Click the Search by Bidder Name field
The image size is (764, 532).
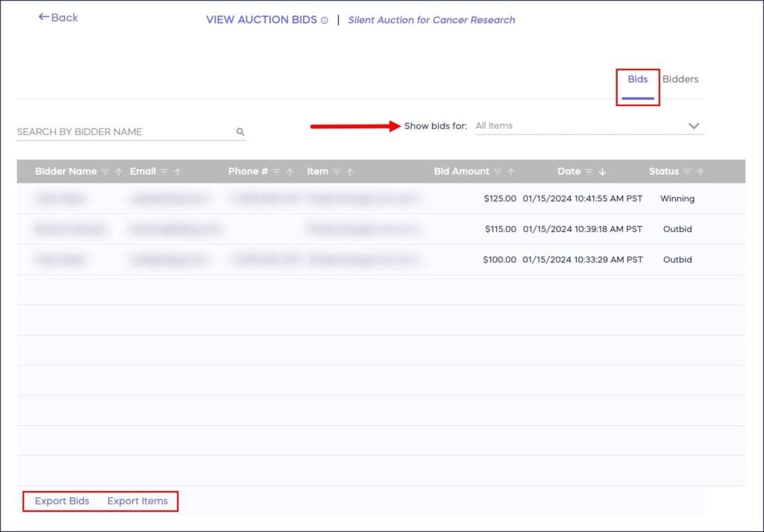(x=112, y=131)
